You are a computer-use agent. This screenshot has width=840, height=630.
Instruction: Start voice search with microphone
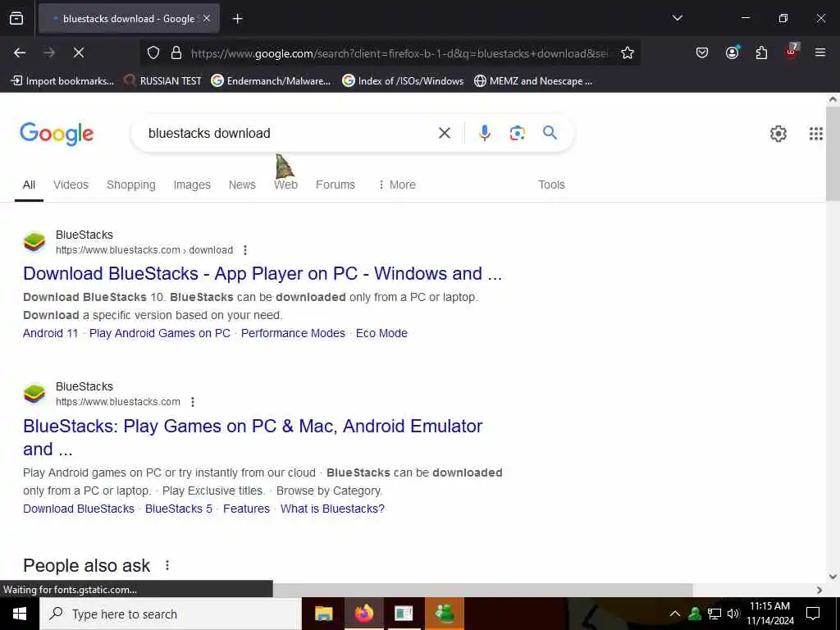coord(484,133)
